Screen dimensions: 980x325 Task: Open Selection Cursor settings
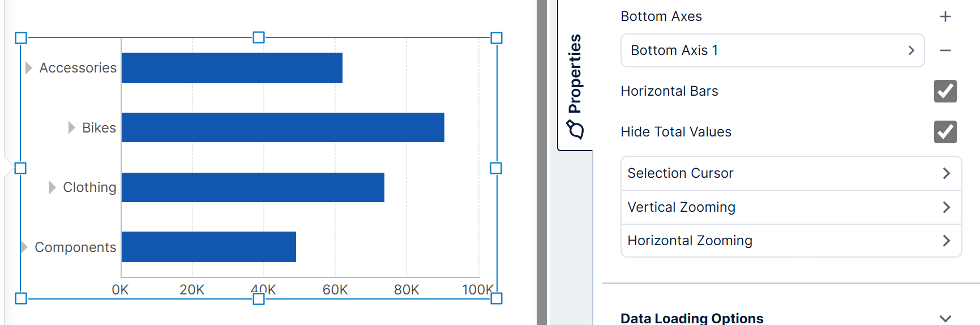[791, 173]
